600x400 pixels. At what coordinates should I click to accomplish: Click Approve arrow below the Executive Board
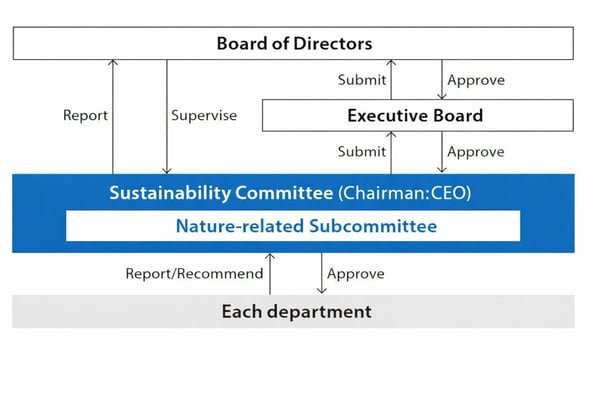click(x=441, y=152)
